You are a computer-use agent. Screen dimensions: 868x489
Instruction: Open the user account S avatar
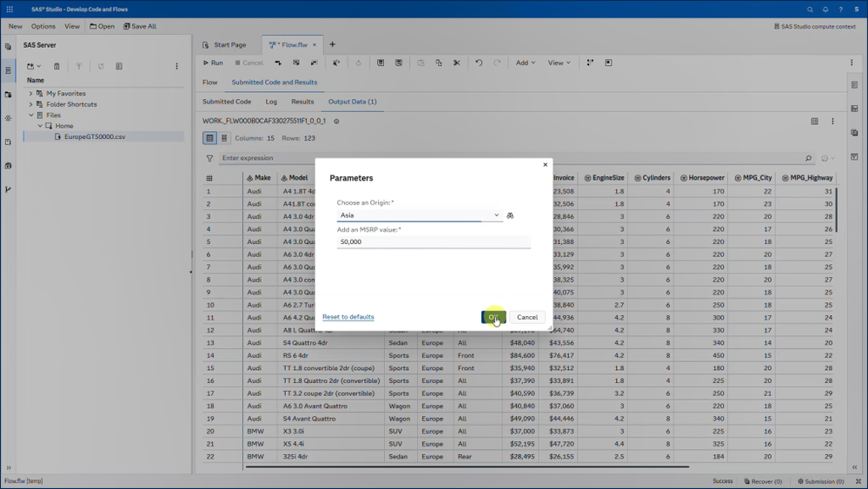pyautogui.click(x=857, y=10)
